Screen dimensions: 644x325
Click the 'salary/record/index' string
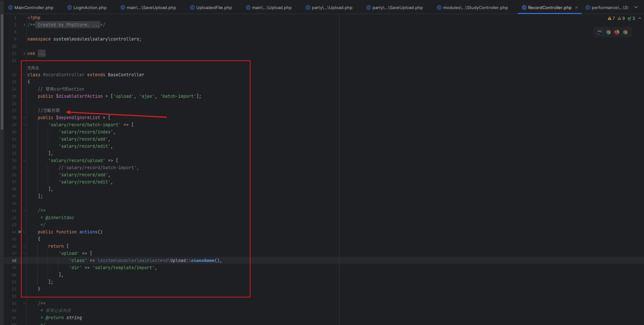point(86,132)
